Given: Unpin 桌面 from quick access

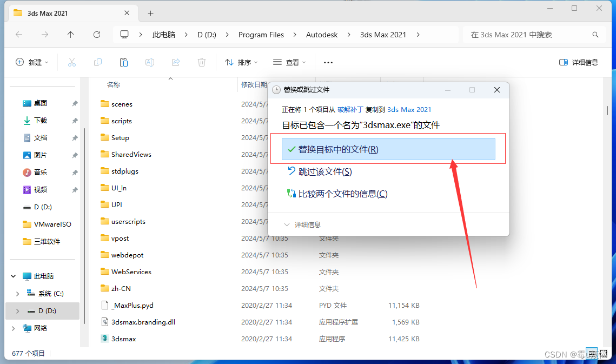Looking at the screenshot, I should point(75,103).
